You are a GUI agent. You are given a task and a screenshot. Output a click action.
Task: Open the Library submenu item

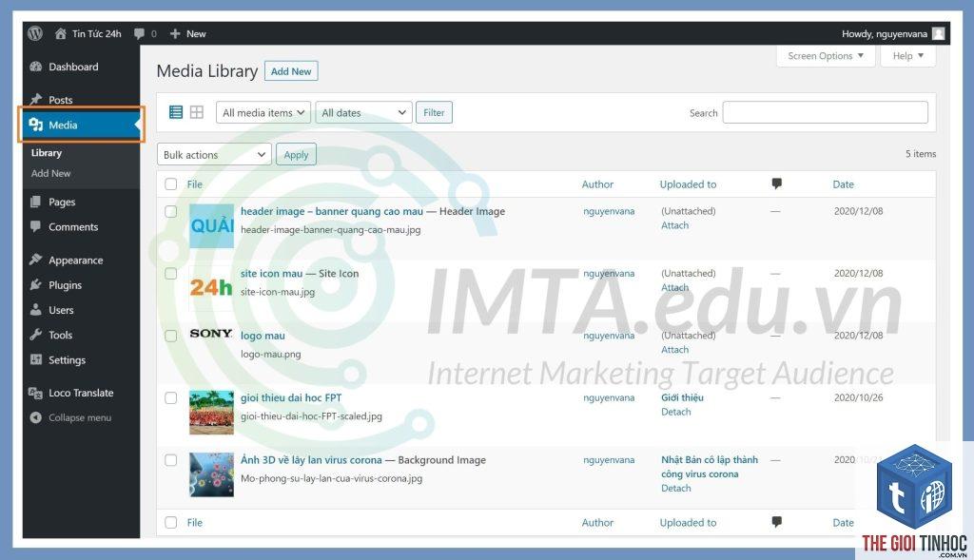click(47, 153)
